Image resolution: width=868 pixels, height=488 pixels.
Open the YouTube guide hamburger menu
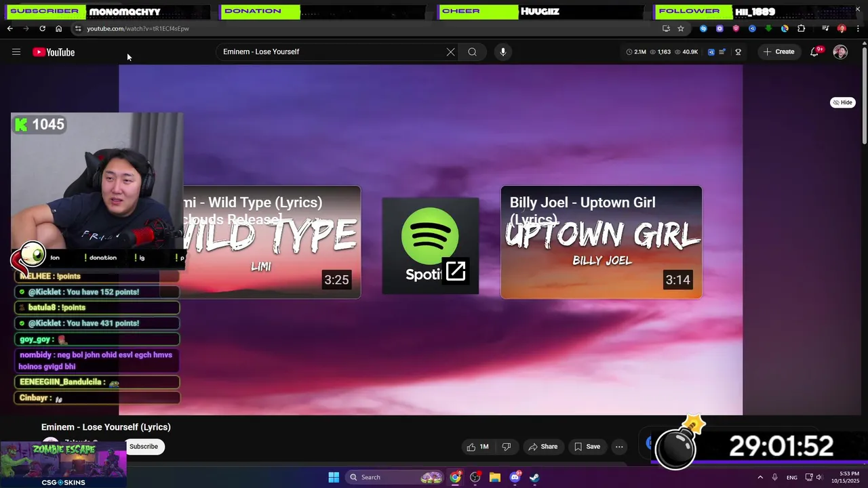coord(16,52)
